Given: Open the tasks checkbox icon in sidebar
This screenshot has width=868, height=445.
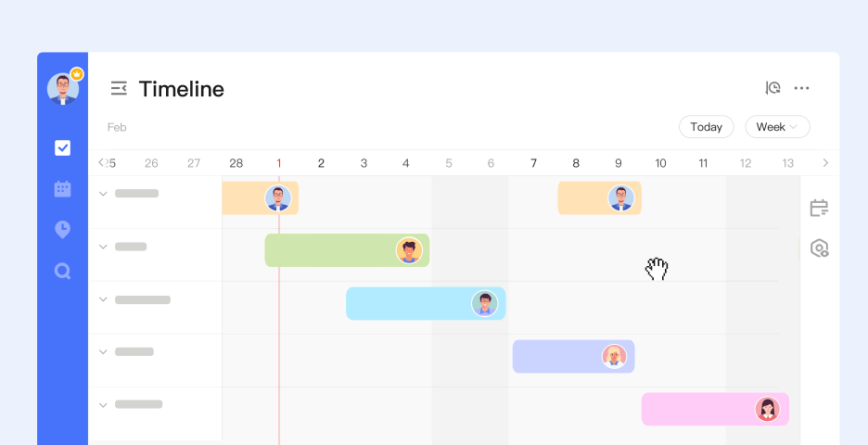Looking at the screenshot, I should click(x=62, y=147).
